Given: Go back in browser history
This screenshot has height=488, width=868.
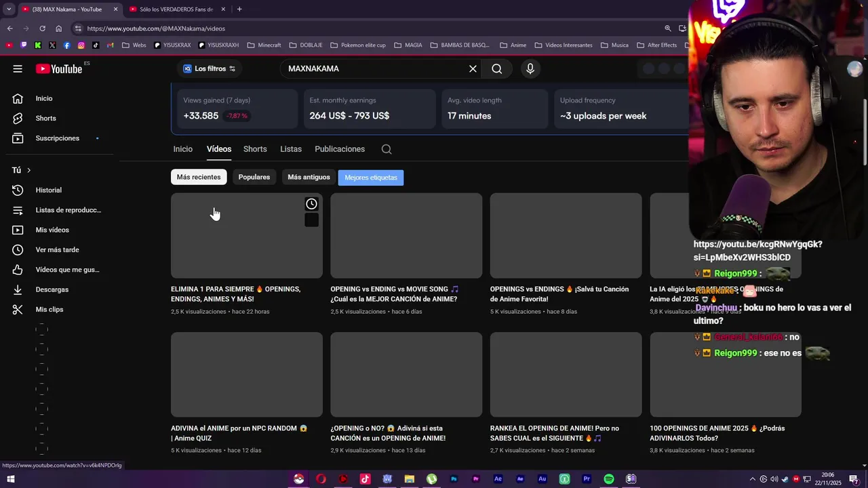Looking at the screenshot, I should (x=9, y=28).
